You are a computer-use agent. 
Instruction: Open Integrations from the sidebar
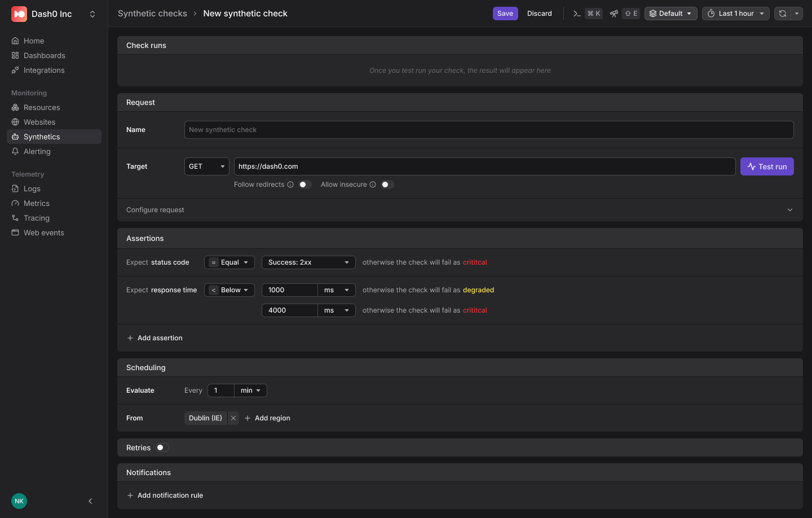click(x=54, y=70)
